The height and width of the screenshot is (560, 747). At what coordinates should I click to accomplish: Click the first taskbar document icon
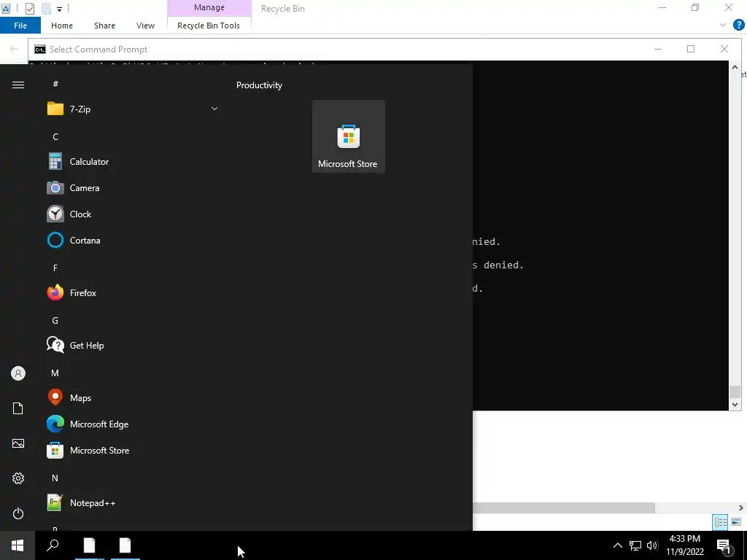coord(90,545)
